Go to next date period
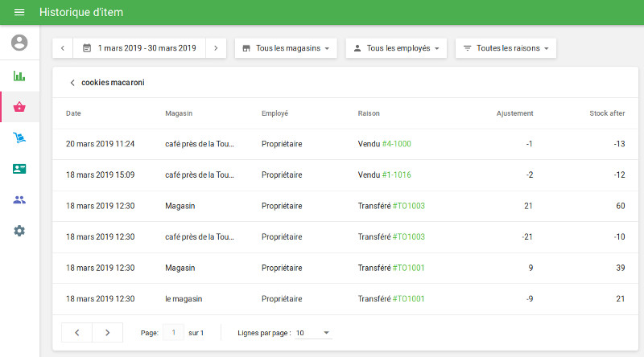Image resolution: width=644 pixels, height=357 pixels. [x=215, y=48]
